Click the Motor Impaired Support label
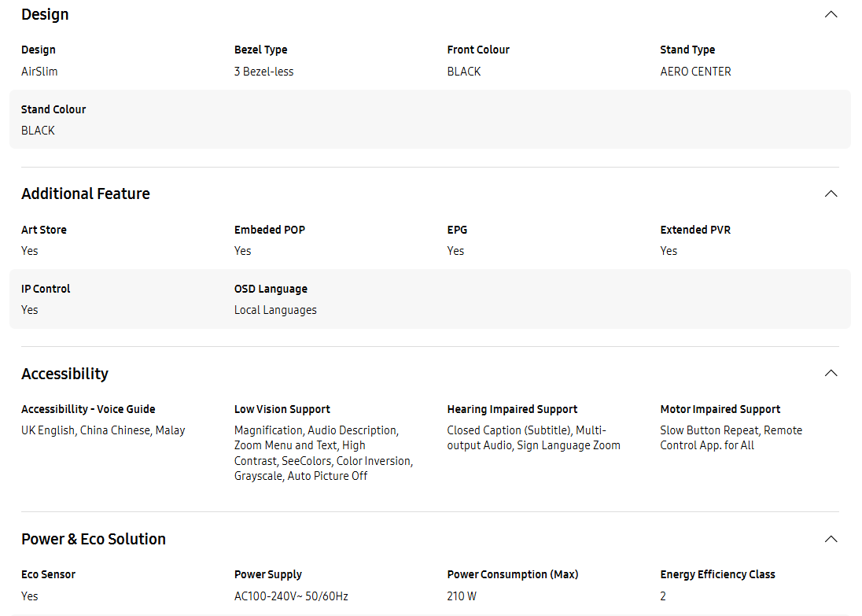The height and width of the screenshot is (616, 862). tap(720, 409)
